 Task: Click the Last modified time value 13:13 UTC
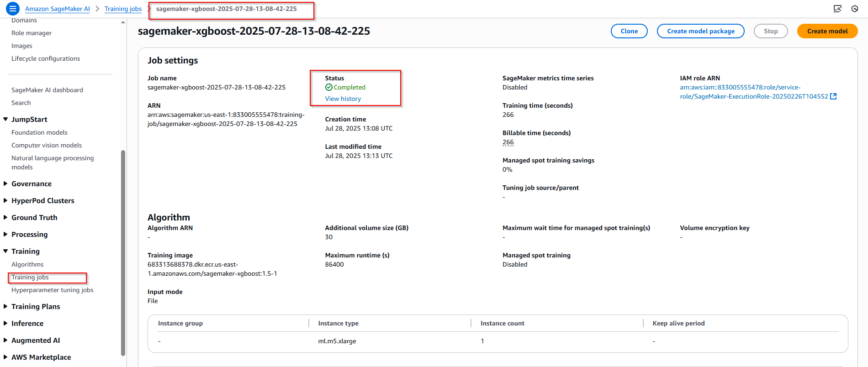(x=359, y=156)
